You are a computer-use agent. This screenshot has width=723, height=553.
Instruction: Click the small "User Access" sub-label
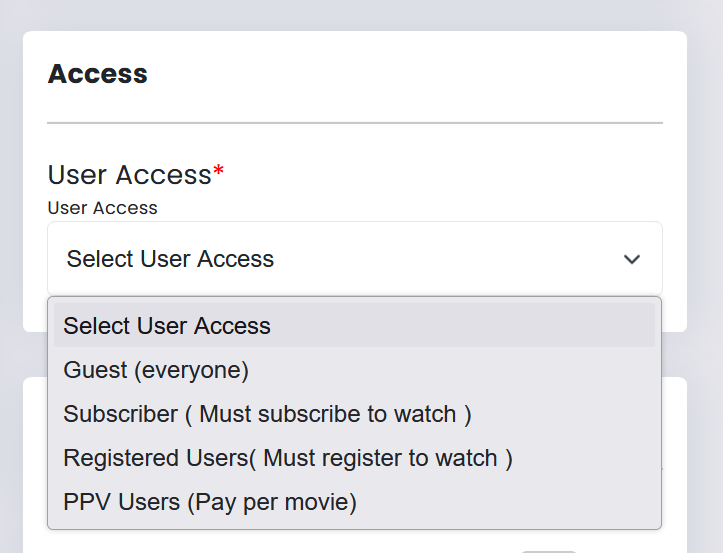(x=103, y=208)
